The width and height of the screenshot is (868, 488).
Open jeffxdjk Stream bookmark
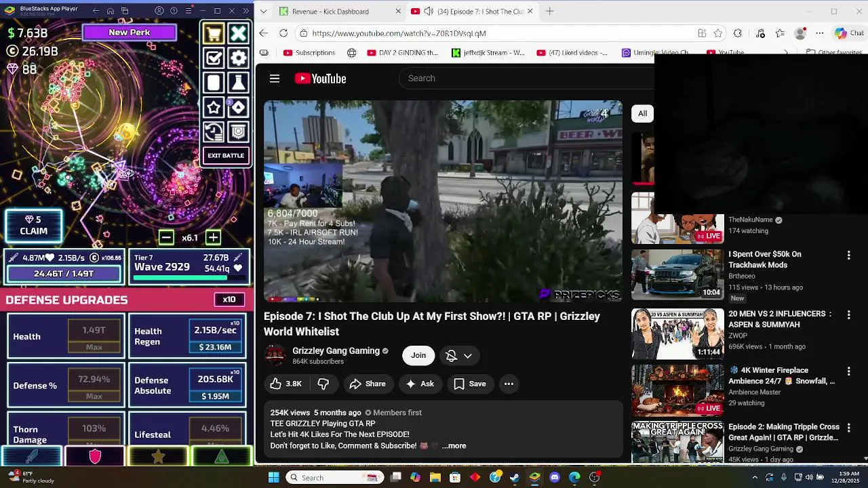click(x=488, y=53)
